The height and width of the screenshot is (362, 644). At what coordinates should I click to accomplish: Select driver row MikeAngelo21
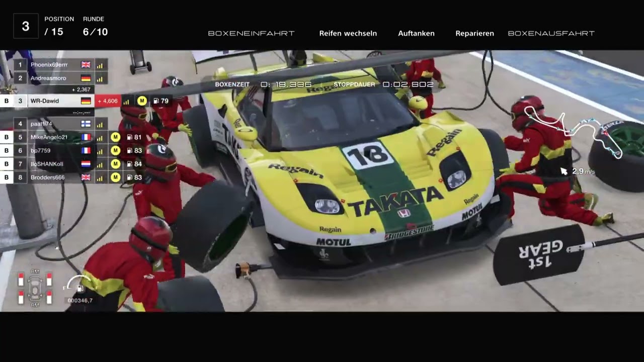pyautogui.click(x=74, y=137)
